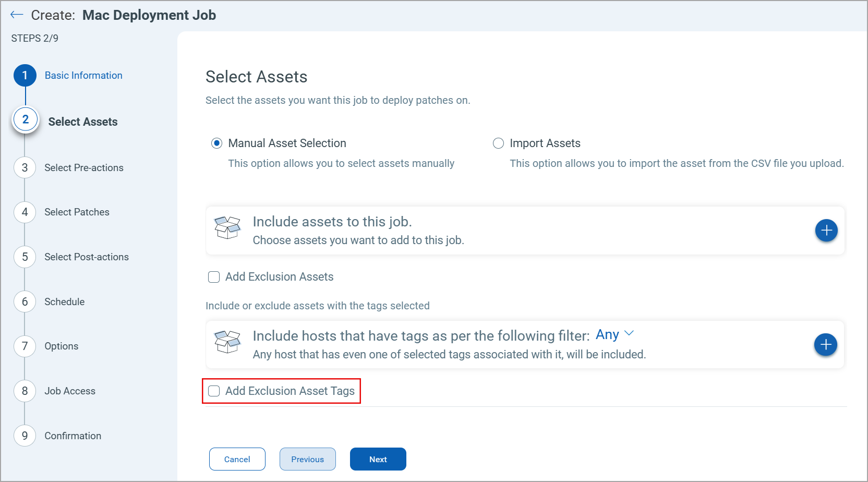Navigate to the Job Access step
The height and width of the screenshot is (482, 868).
coord(69,391)
